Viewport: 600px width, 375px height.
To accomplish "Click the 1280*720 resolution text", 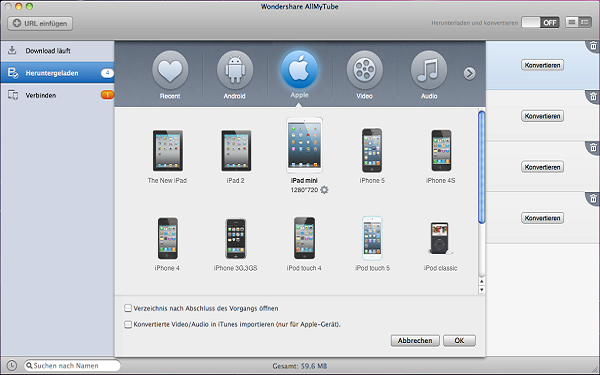I will tap(304, 190).
